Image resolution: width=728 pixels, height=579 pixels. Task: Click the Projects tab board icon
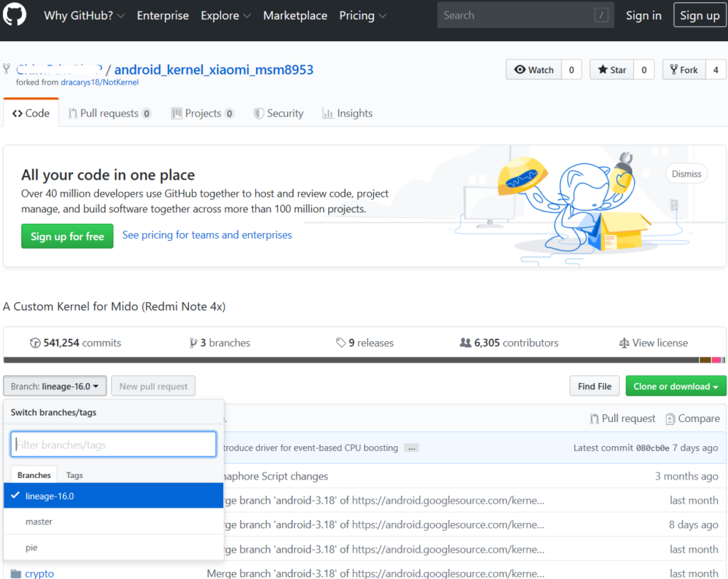coord(176,113)
